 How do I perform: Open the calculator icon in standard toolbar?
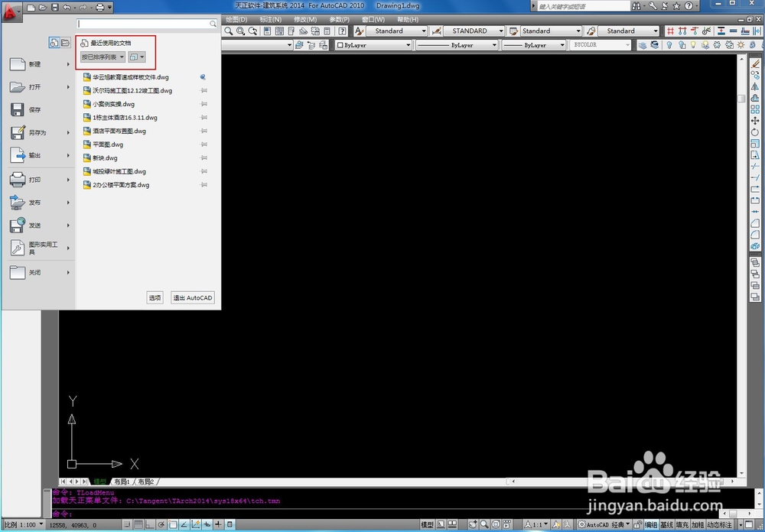pos(327,31)
